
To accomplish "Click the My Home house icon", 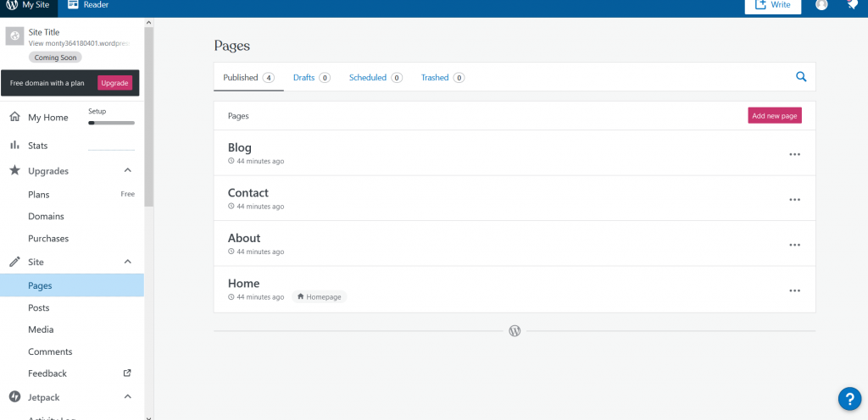I will tap(15, 117).
